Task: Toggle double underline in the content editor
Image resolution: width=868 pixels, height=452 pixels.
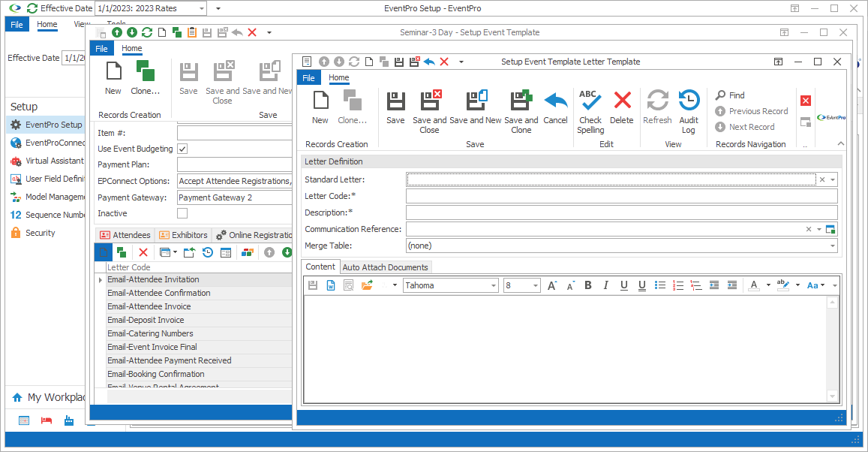Action: [642, 285]
